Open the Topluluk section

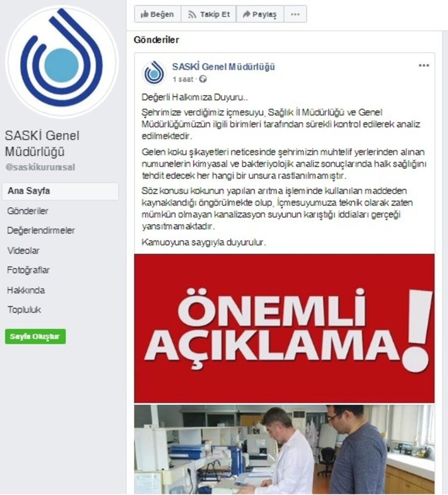[24, 310]
